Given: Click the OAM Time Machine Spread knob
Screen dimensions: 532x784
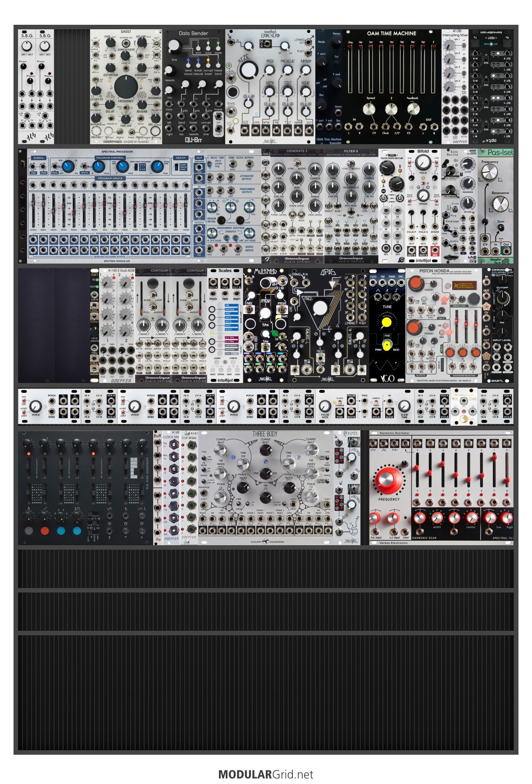Looking at the screenshot, I should coord(369,109).
